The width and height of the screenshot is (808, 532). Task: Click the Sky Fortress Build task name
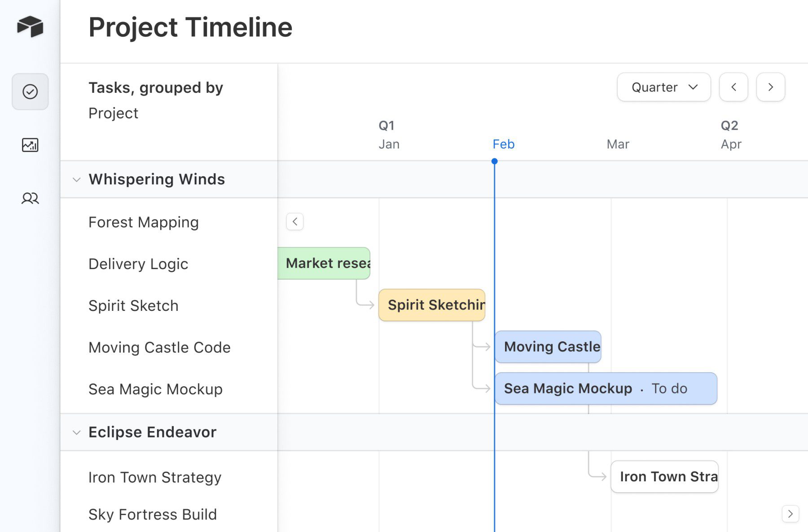tap(153, 515)
